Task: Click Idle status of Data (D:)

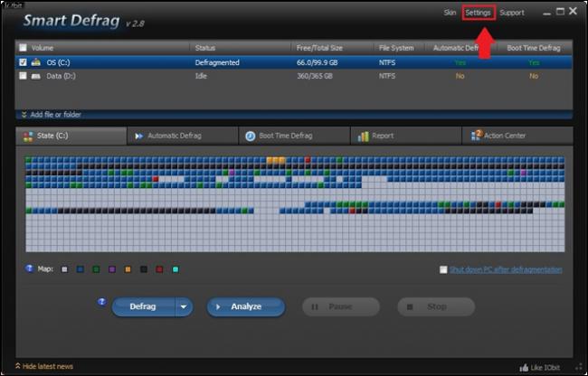Action: pyautogui.click(x=201, y=76)
